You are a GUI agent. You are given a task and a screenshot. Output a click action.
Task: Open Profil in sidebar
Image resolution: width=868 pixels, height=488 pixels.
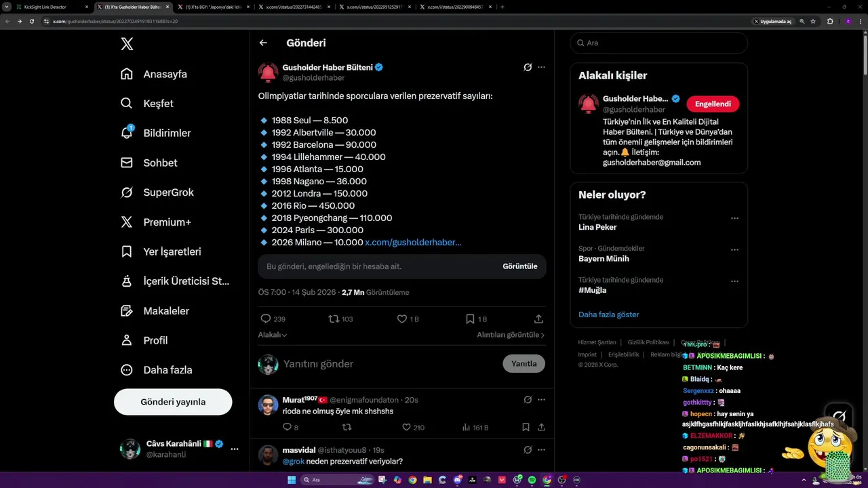[144, 340]
